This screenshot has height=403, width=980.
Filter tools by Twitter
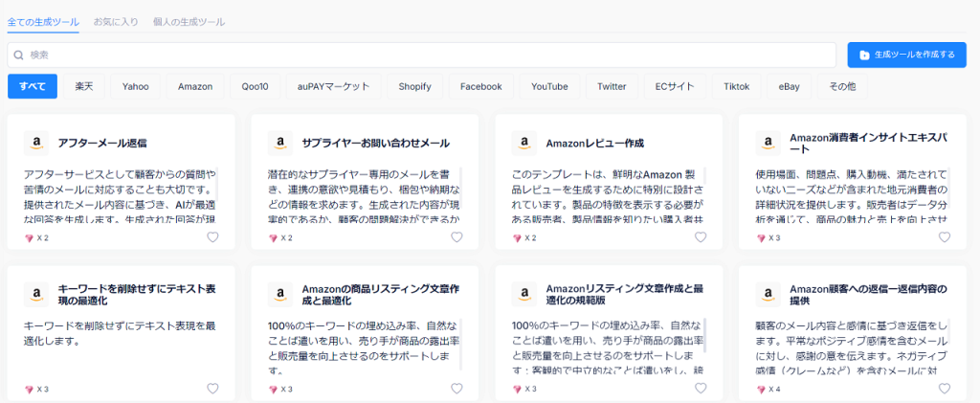(612, 86)
